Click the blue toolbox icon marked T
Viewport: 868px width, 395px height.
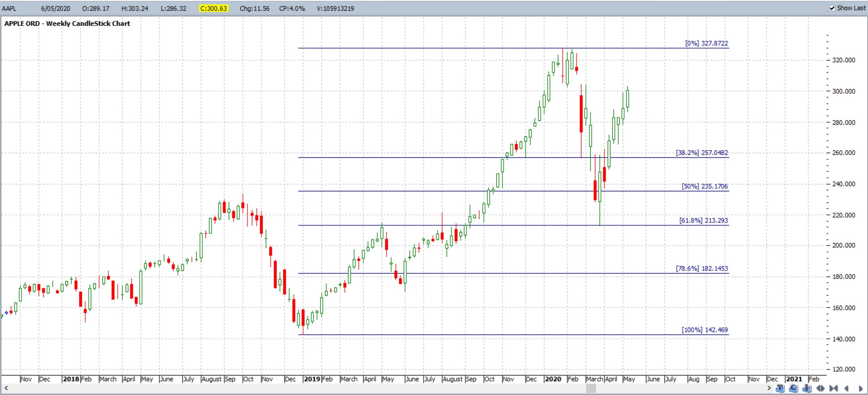click(x=780, y=388)
